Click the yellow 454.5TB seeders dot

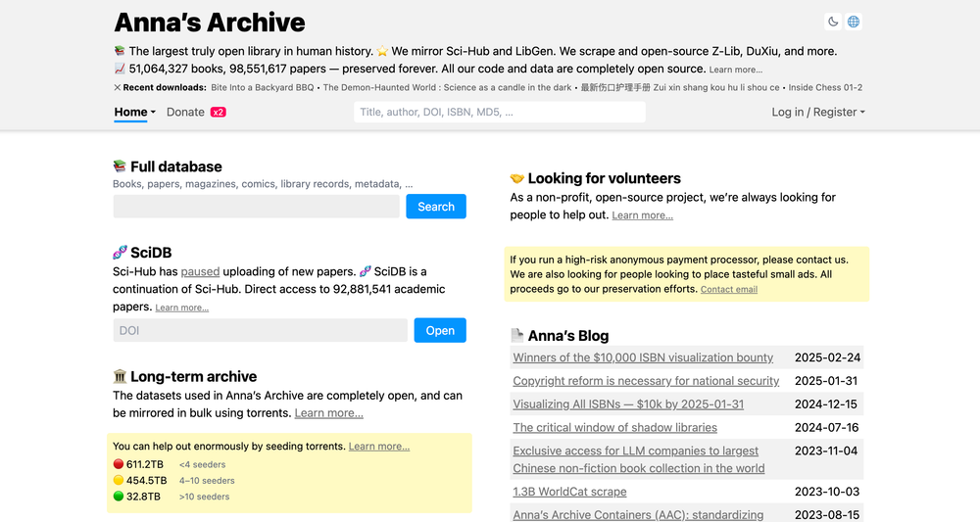click(119, 480)
